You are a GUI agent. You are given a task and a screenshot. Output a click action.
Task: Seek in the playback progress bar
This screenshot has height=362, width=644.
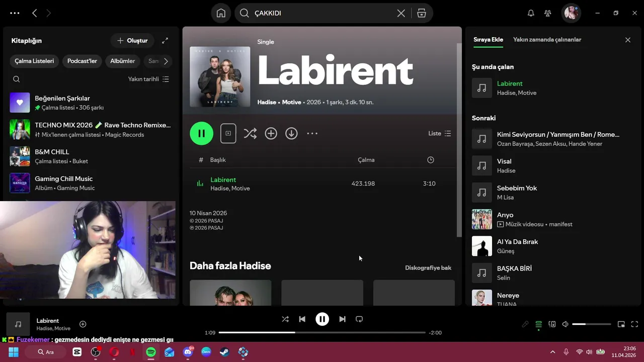322,332
